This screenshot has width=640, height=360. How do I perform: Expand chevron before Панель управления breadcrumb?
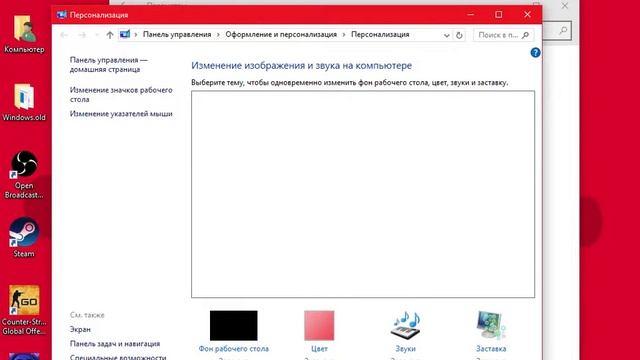click(136, 35)
